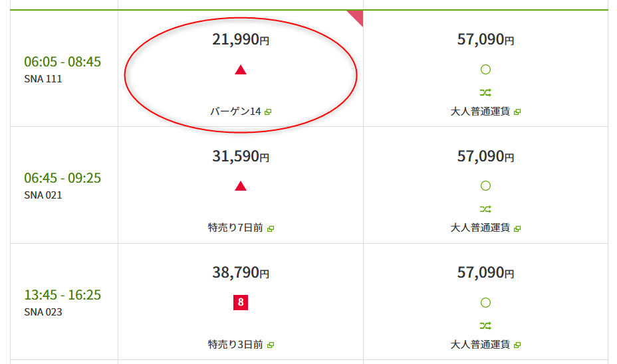
Task: Open 大人普通運賃 link in SNA 021 row
Action: [x=480, y=228]
